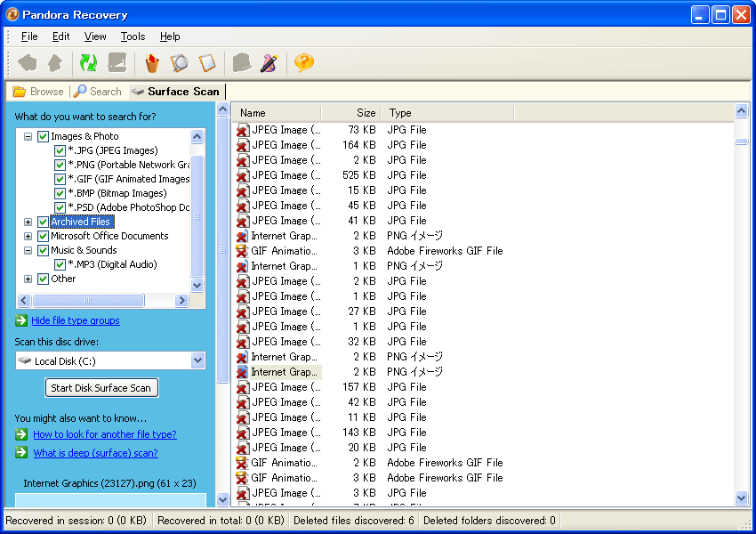Uncheck Archived Files checkbox
Viewport: 756px width, 534px height.
click(43, 222)
